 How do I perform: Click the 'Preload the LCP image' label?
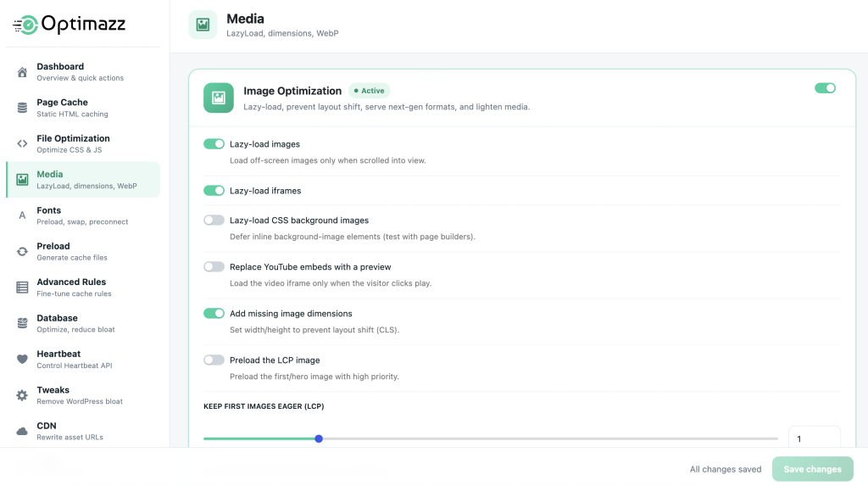pos(275,360)
